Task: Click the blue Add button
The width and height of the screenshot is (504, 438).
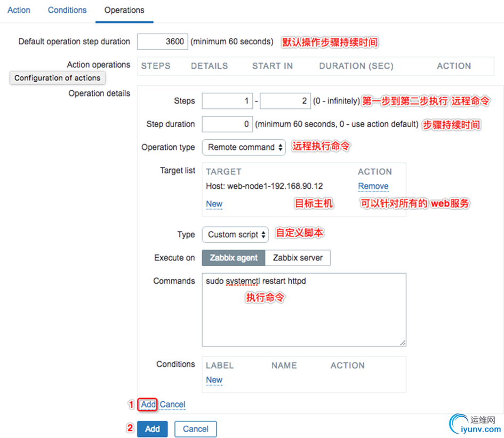Action: coord(153,429)
